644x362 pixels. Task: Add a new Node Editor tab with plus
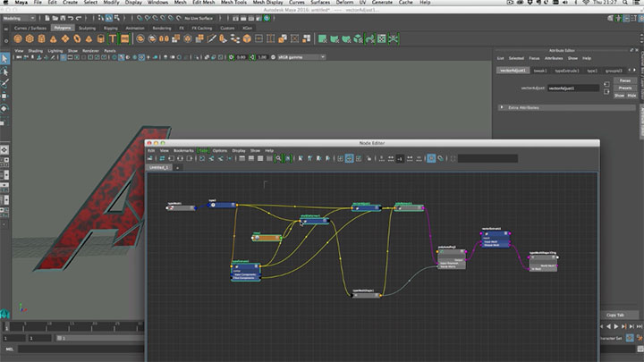[177, 167]
